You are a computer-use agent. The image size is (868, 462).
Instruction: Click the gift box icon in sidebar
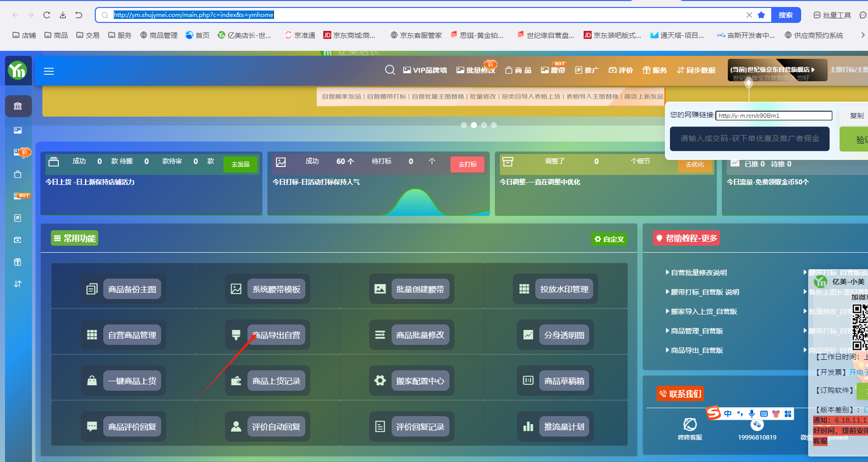(x=18, y=262)
